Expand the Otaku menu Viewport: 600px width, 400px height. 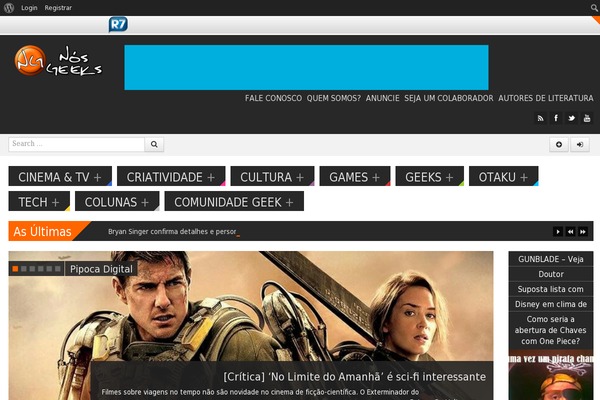504,176
